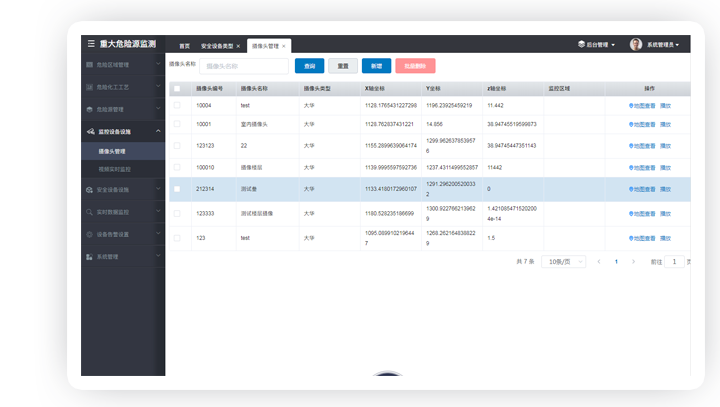Expand the 危险区域管理 menu chevron
This screenshot has height=407, width=720.
158,64
